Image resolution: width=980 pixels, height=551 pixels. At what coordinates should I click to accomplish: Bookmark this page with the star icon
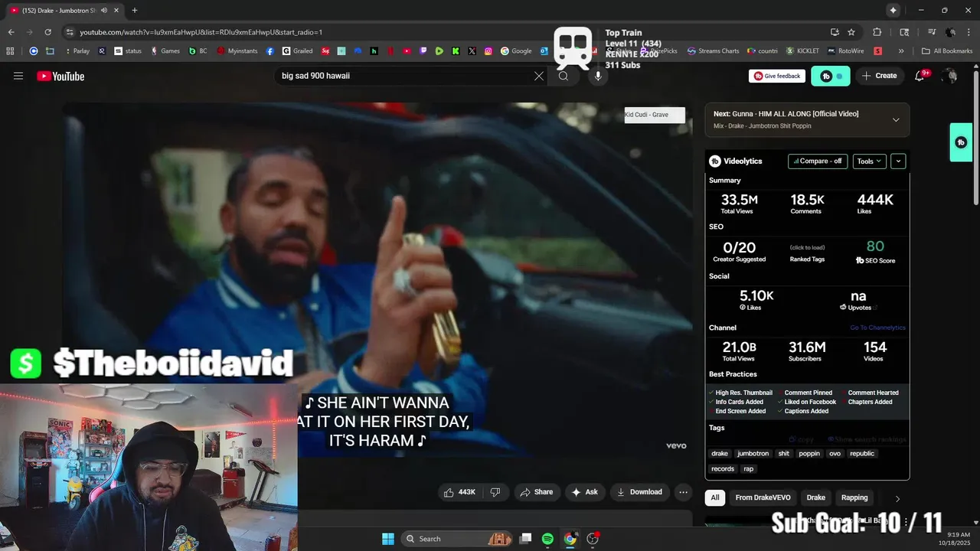[851, 32]
